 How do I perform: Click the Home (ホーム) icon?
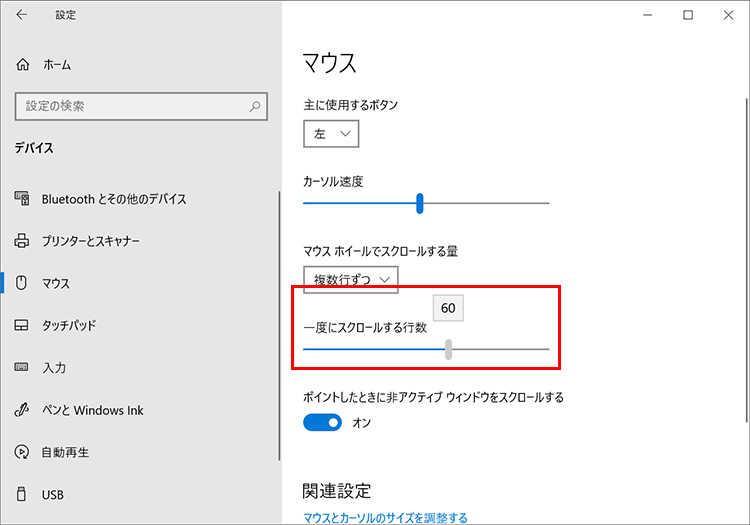pyautogui.click(x=23, y=64)
